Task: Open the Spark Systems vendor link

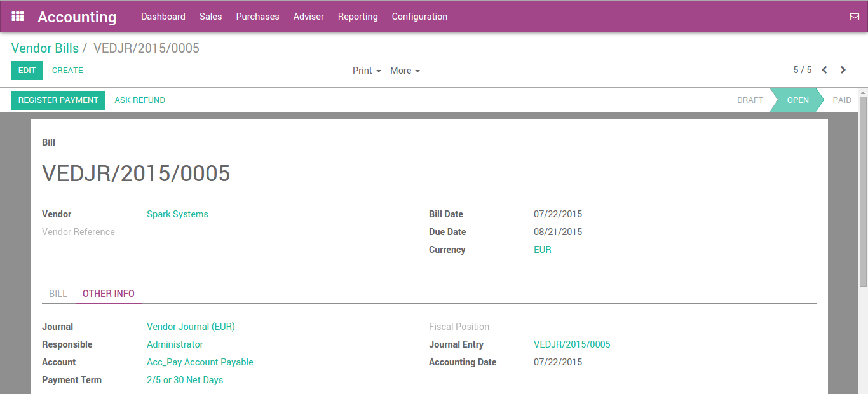Action: click(177, 214)
